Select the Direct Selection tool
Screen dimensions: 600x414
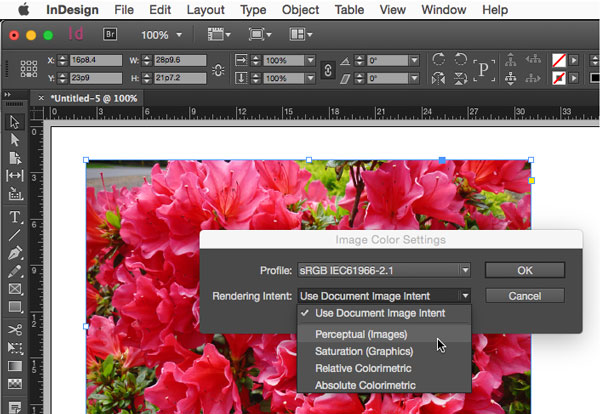(15, 140)
